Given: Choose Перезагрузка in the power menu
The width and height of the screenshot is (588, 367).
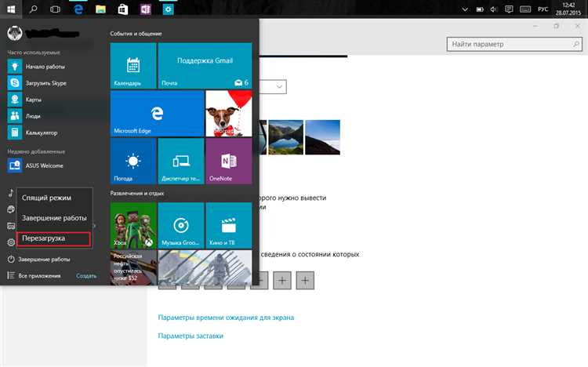Looking at the screenshot, I should pos(54,238).
